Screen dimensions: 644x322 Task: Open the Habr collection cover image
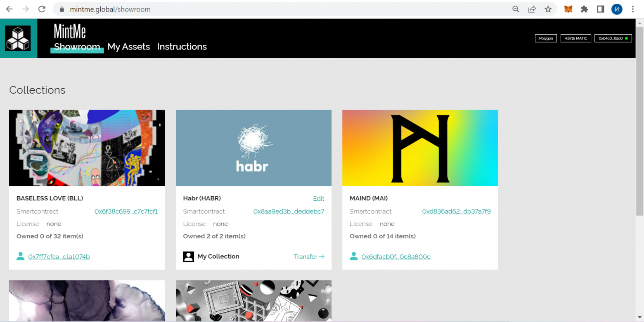(253, 148)
